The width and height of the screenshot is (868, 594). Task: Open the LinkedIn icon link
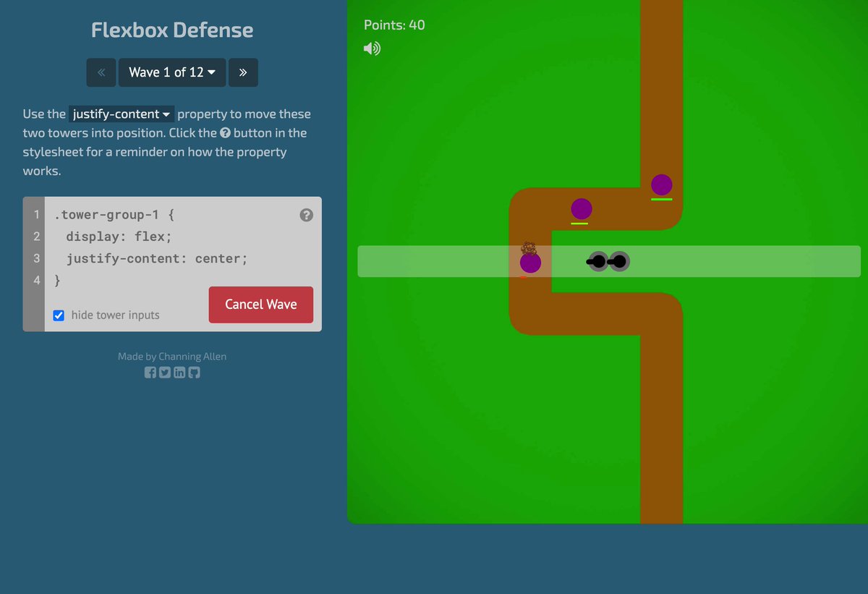pos(179,372)
